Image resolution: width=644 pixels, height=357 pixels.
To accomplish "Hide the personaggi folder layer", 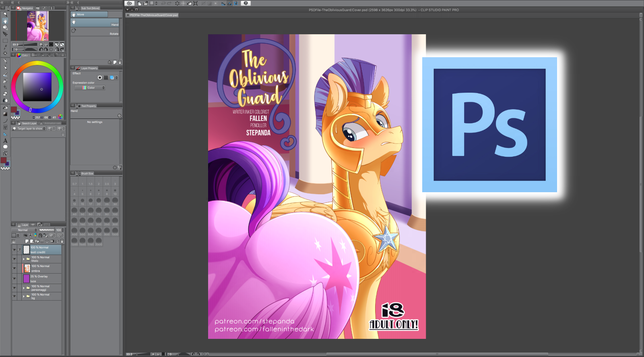I will [14, 288].
